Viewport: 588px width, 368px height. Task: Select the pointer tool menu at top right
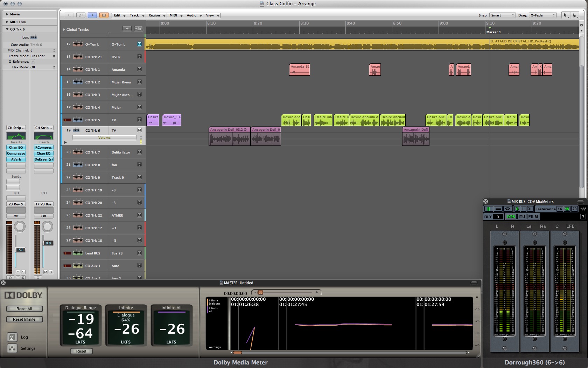[x=565, y=15]
